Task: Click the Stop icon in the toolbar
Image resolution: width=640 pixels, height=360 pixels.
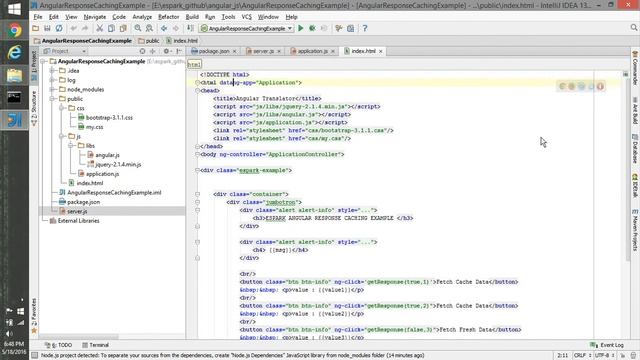Action: click(324, 28)
